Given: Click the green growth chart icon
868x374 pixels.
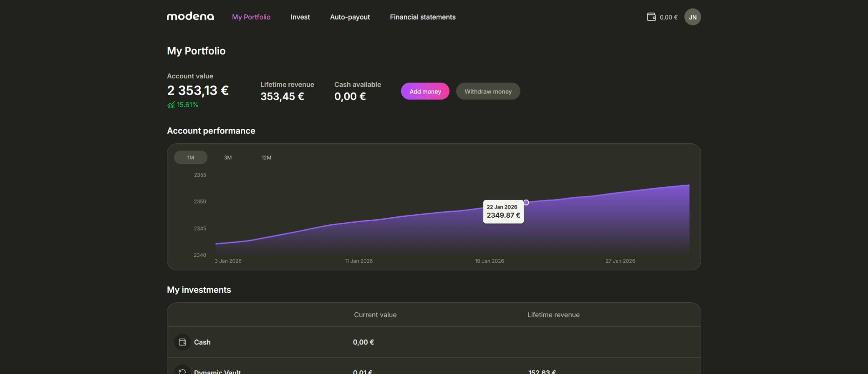Looking at the screenshot, I should tap(171, 105).
